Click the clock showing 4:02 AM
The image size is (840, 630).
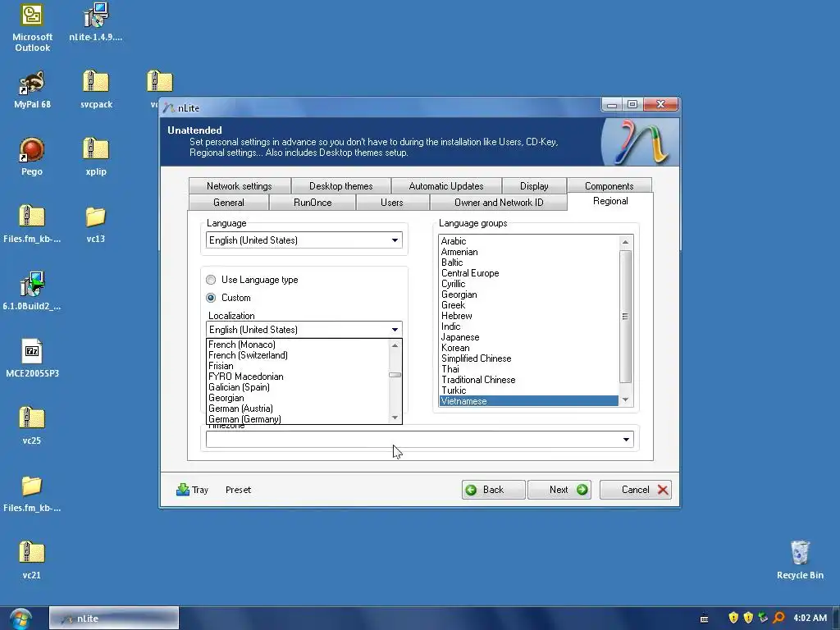coord(810,619)
